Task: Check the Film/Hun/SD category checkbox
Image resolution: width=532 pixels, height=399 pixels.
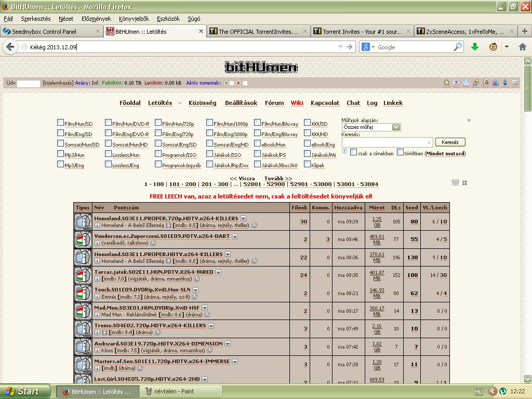Action: [x=60, y=123]
